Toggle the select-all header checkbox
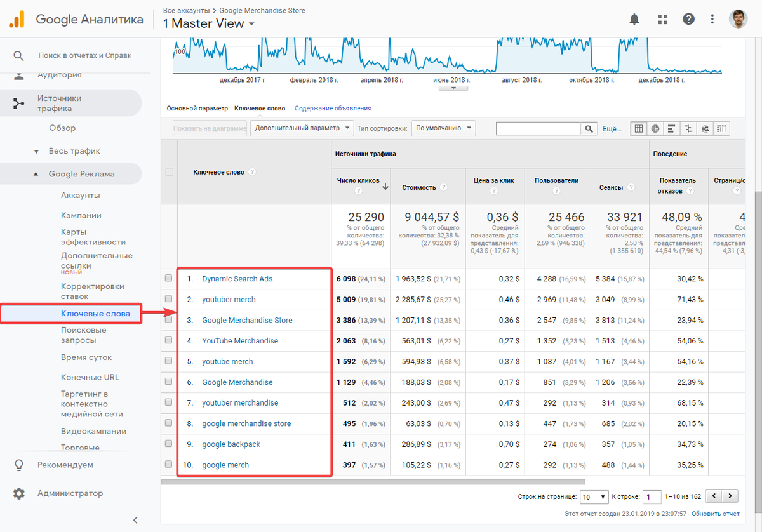762x532 pixels. [x=169, y=171]
